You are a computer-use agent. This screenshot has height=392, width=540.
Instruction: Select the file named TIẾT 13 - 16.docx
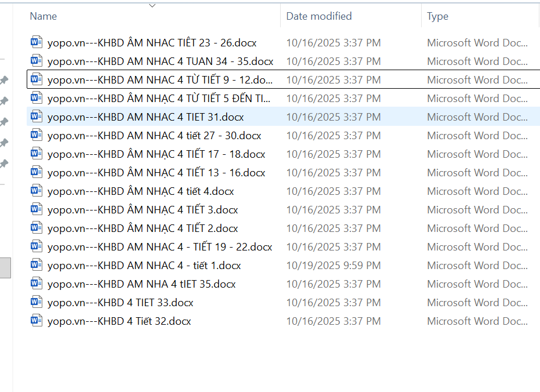156,173
